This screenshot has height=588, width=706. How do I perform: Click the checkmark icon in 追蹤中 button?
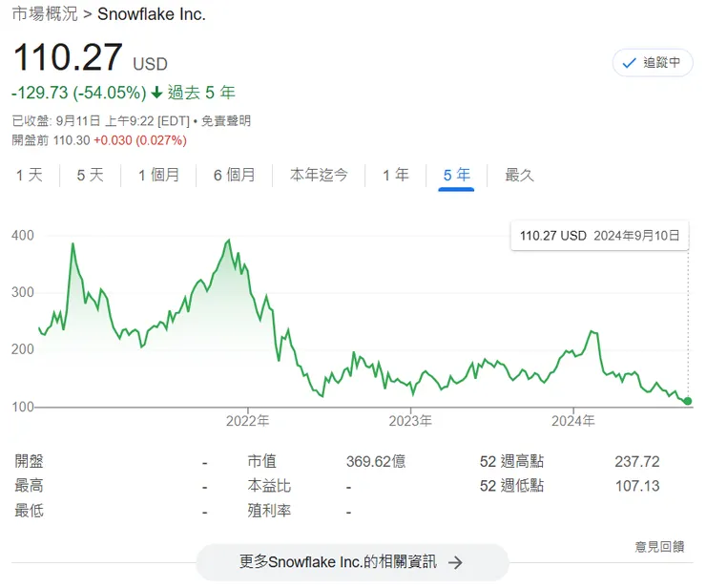click(629, 63)
